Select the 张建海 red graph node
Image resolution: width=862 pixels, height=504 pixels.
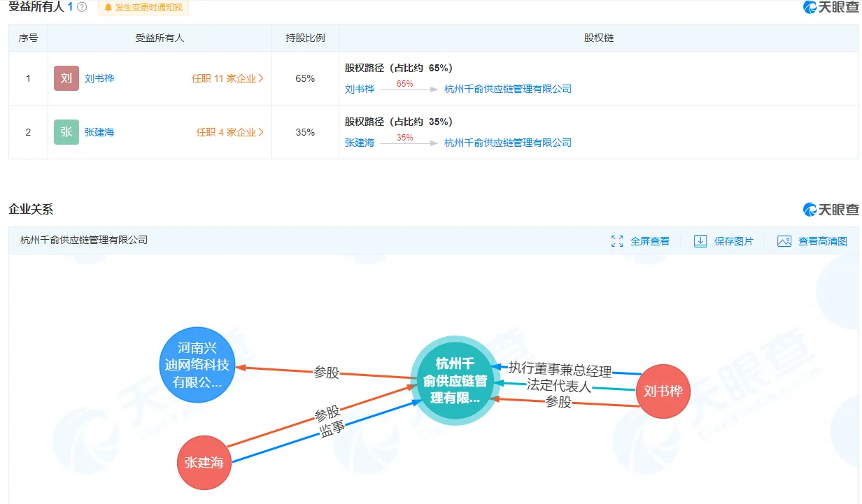[204, 462]
